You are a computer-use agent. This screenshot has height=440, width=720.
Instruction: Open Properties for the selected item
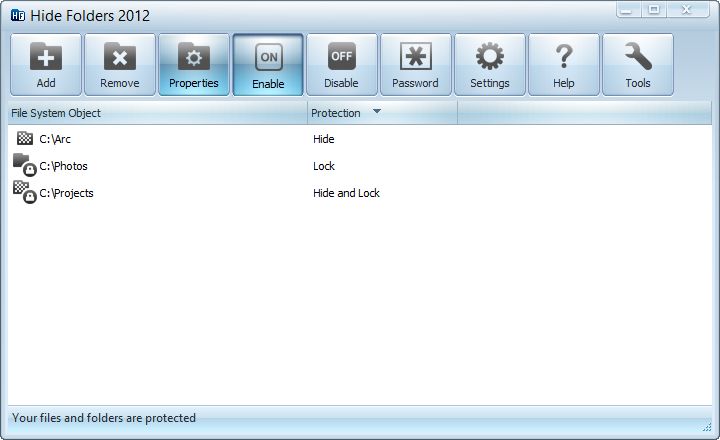(194, 65)
